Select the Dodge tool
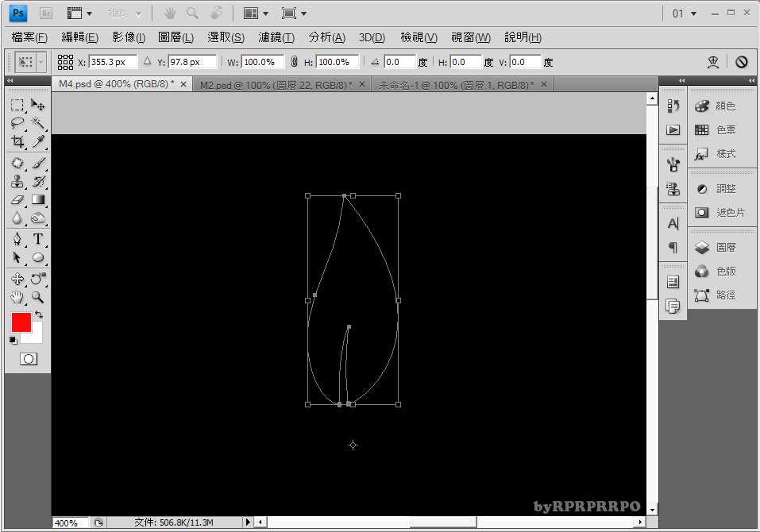 click(38, 218)
